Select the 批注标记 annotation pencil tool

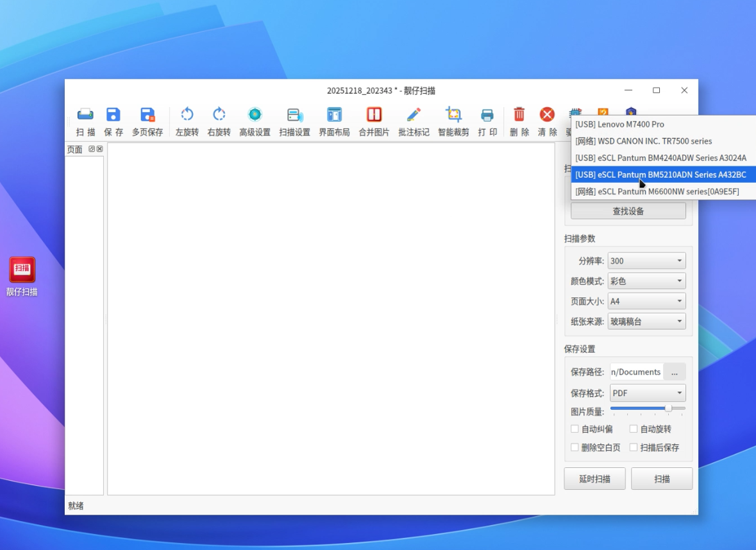tap(414, 121)
